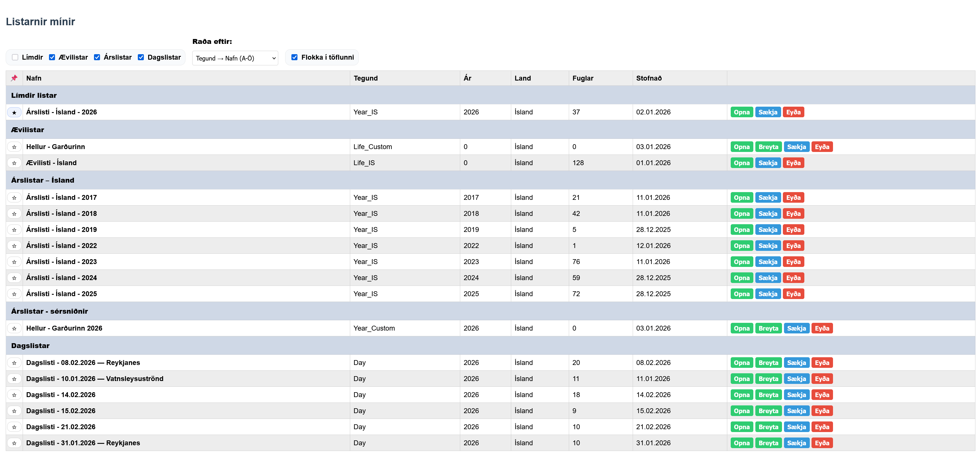
Task: Pin the Hellur - Garðurinn life list star
Action: tap(14, 147)
